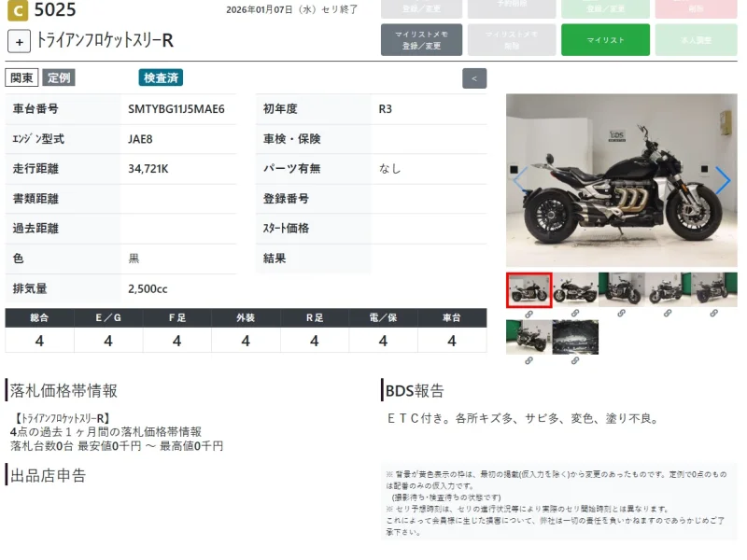Viewport: 747px width, 560px height.
Task: Click the link icon under the fourth thumbnail
Action: pyautogui.click(x=668, y=314)
